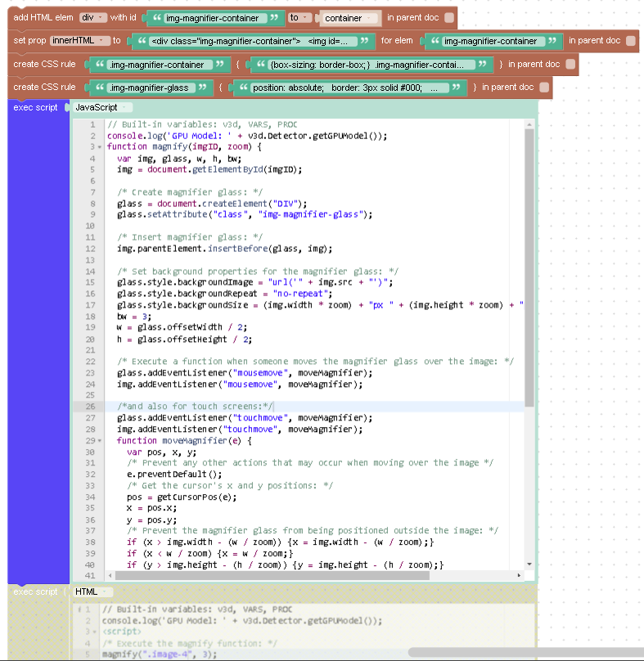This screenshot has width=644, height=661.
Task: Click the code editor vertical scrollbar thumb
Action: tap(529, 268)
